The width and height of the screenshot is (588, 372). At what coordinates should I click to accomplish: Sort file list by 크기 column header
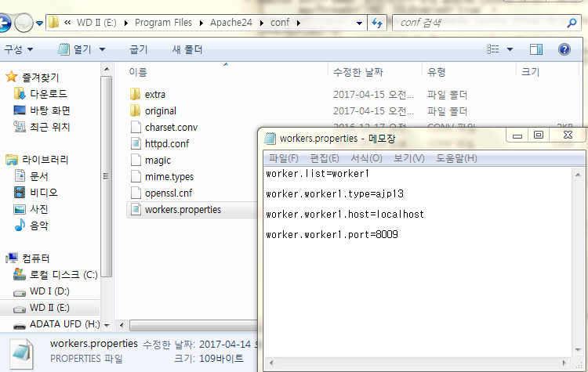coord(530,72)
